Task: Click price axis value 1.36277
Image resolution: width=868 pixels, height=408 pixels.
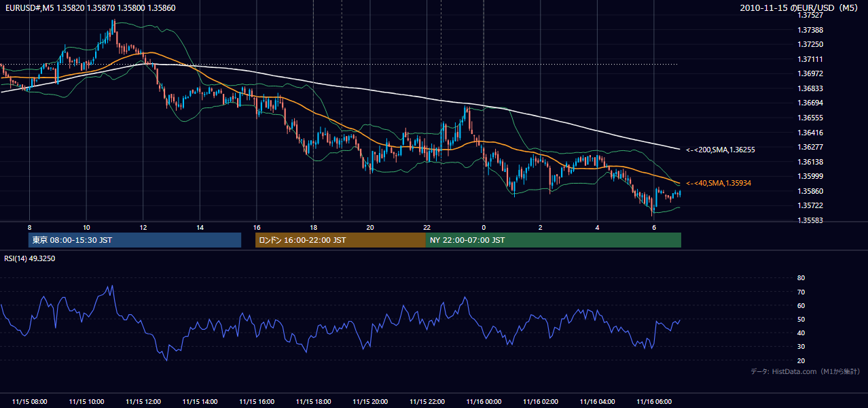Action: click(810, 147)
